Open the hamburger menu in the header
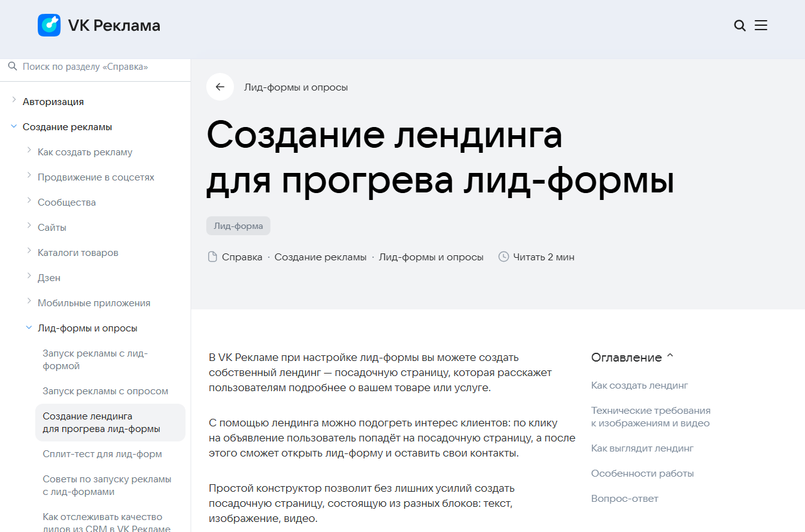 tap(761, 25)
